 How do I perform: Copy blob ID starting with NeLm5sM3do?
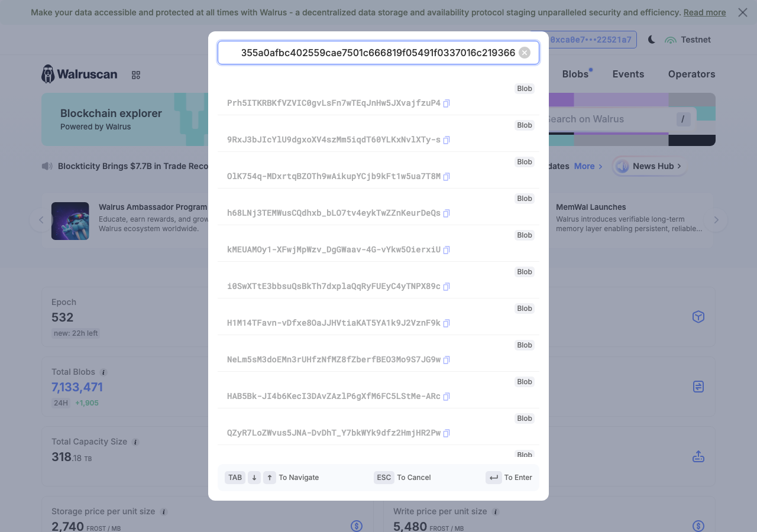[x=447, y=360]
